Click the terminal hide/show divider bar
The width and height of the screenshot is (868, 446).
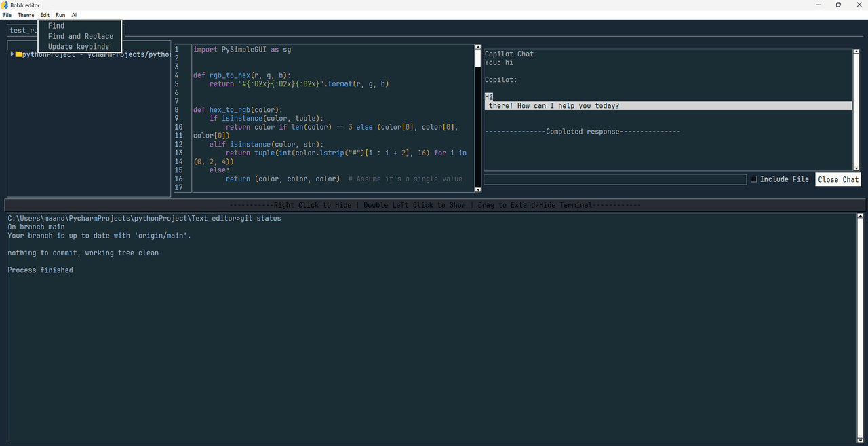point(434,205)
